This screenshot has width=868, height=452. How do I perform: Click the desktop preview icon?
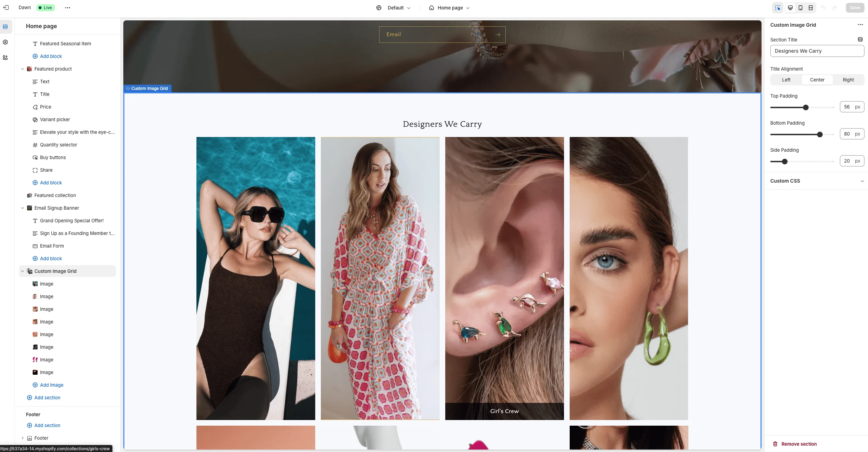pos(790,7)
